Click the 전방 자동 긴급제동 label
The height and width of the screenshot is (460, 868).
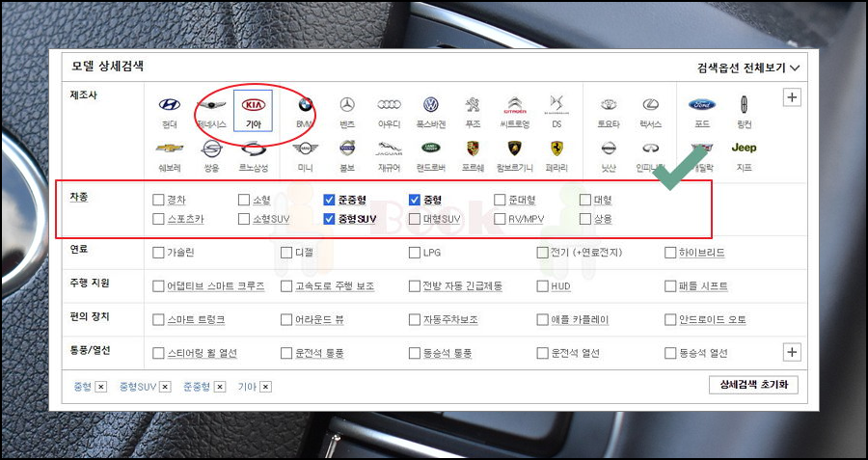[x=463, y=286]
